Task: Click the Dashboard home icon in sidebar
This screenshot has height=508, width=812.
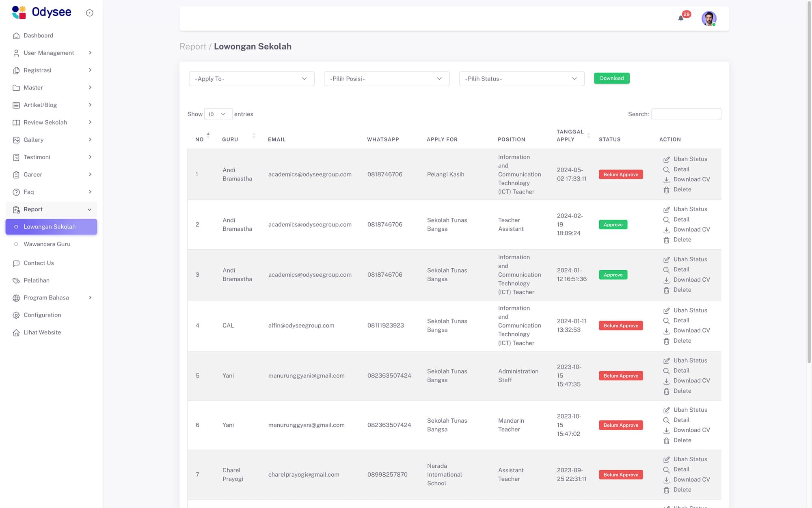Action: (16, 36)
